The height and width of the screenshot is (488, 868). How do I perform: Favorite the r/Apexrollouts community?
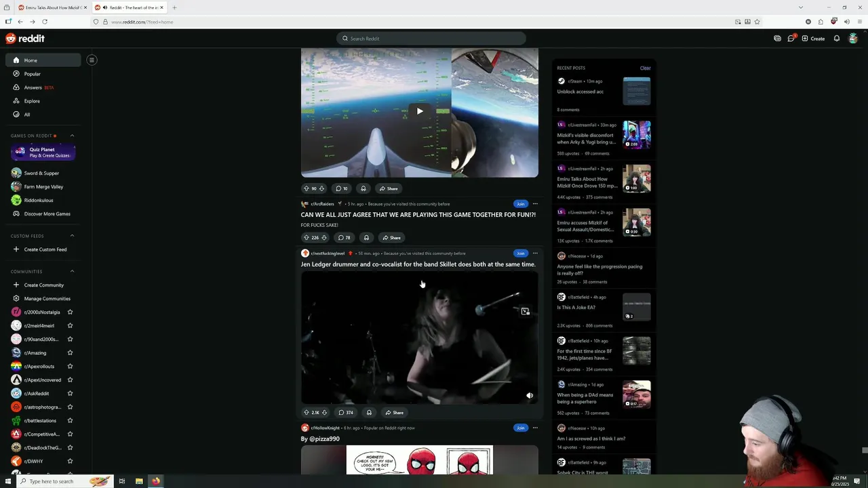point(70,366)
